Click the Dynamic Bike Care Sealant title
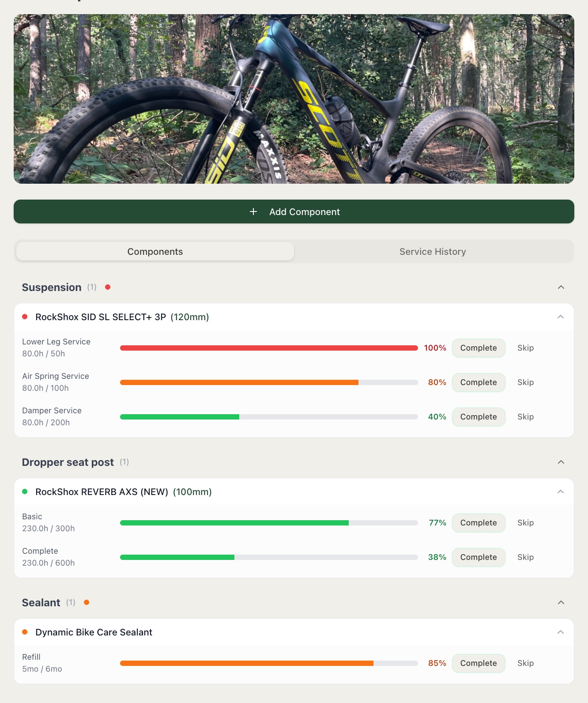Image resolution: width=588 pixels, height=703 pixels. point(94,632)
